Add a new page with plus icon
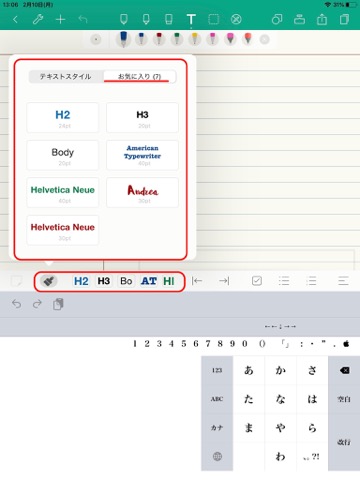The height and width of the screenshot is (480, 360). tap(60, 19)
